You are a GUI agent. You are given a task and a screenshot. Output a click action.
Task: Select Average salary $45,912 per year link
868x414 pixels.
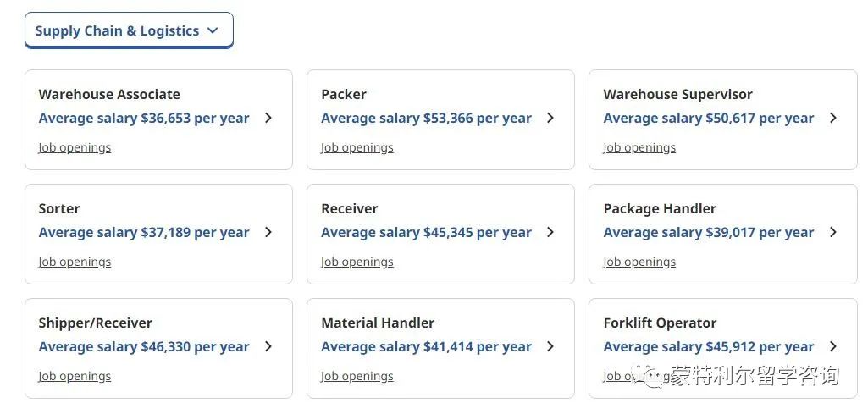pos(709,347)
